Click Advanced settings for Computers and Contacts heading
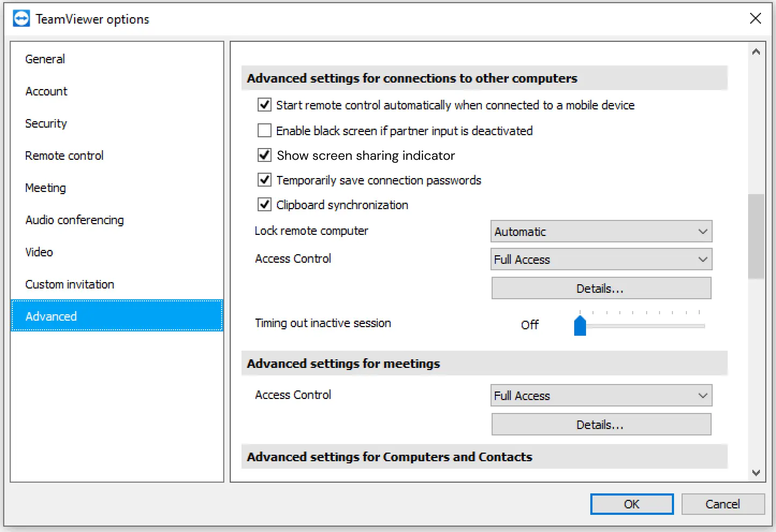Screen dimensions: 776x532 (x=390, y=457)
